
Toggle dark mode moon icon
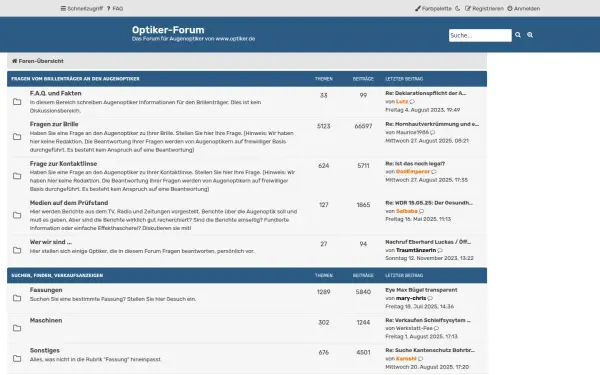pyautogui.click(x=458, y=8)
